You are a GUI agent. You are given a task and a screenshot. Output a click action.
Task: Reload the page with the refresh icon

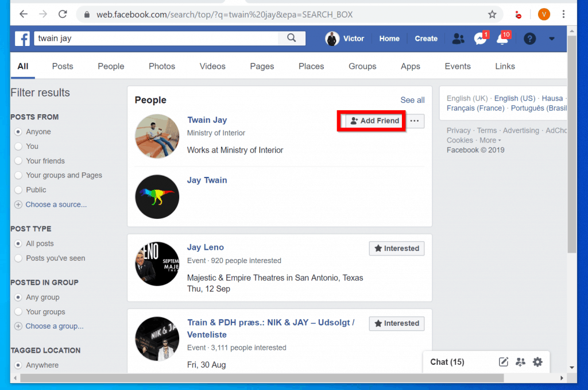(x=63, y=14)
